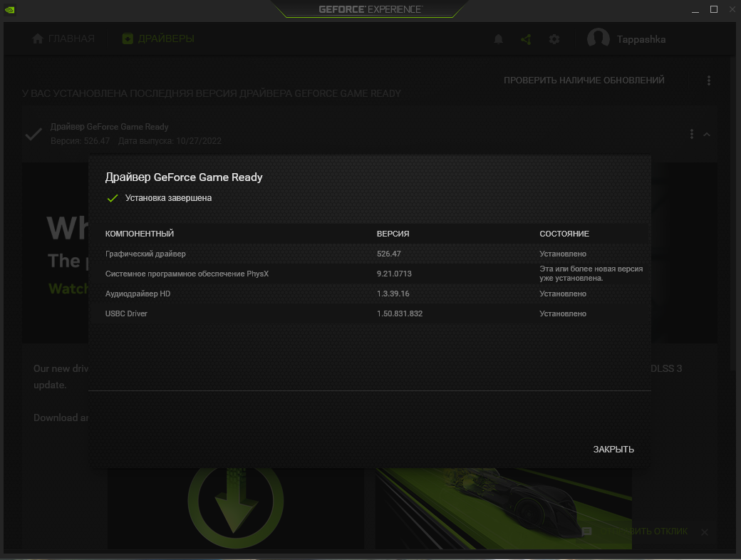
Task: Click the КОМПОНЕНТНЫЙ column header
Action: tap(140, 234)
